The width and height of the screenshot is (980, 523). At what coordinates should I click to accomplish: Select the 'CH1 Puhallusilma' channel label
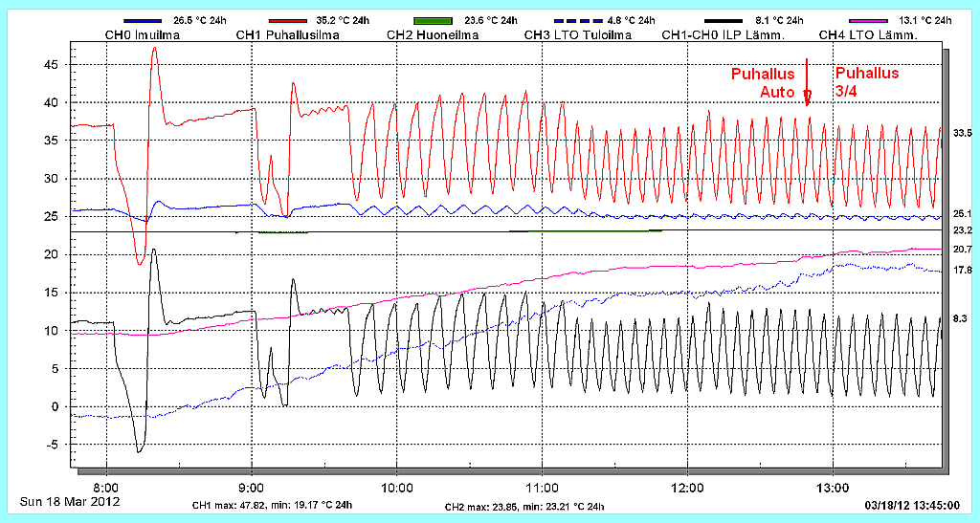pyautogui.click(x=287, y=35)
